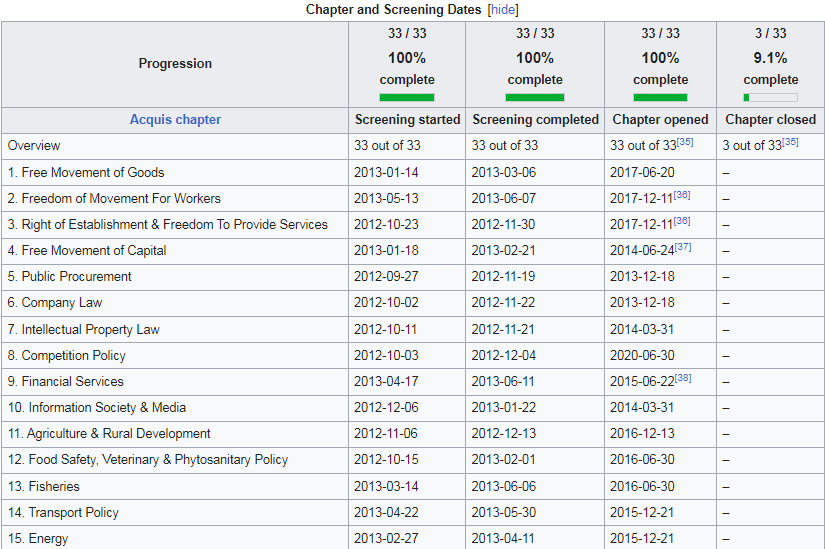
Task: Select '15. Energy' row label
Action: pos(38,538)
